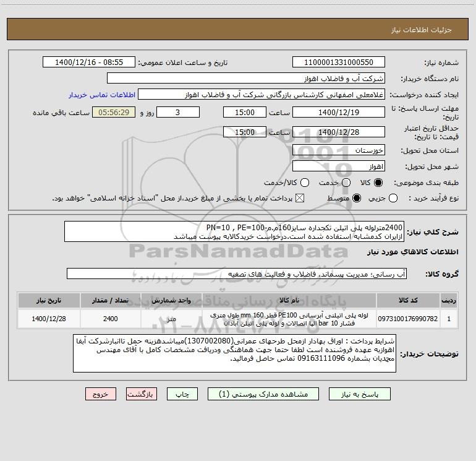
Task: Open attached documents view button
Action: [263, 394]
